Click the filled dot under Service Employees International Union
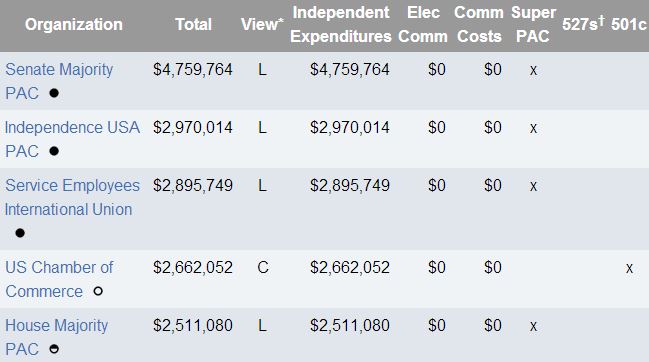This screenshot has height=362, width=649. [20, 233]
